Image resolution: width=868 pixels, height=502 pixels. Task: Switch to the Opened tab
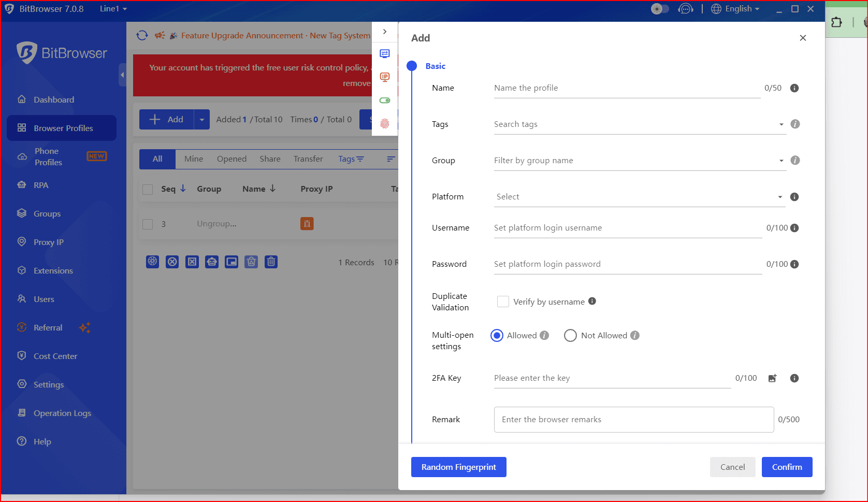click(232, 159)
